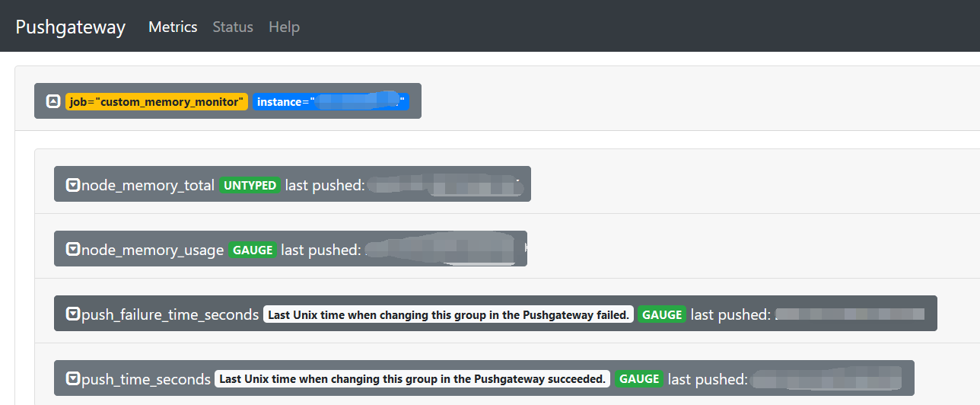This screenshot has width=980, height=405.
Task: Expand the push_failure_time_seconds caret icon
Action: [x=73, y=314]
